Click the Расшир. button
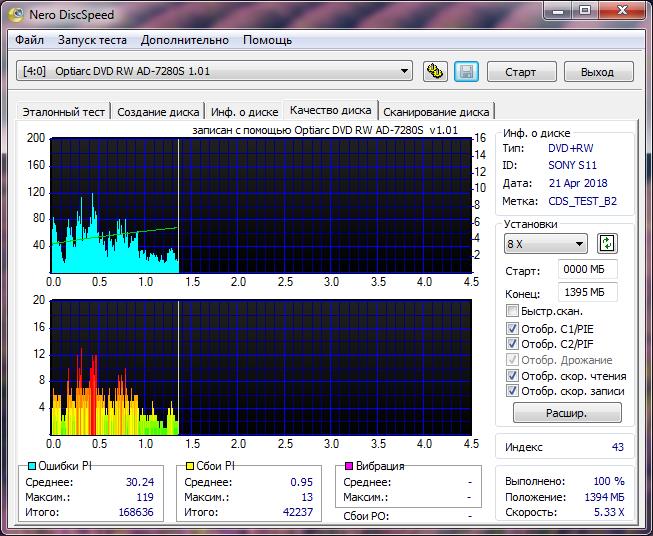Viewport: 653px width, 536px height. click(567, 413)
